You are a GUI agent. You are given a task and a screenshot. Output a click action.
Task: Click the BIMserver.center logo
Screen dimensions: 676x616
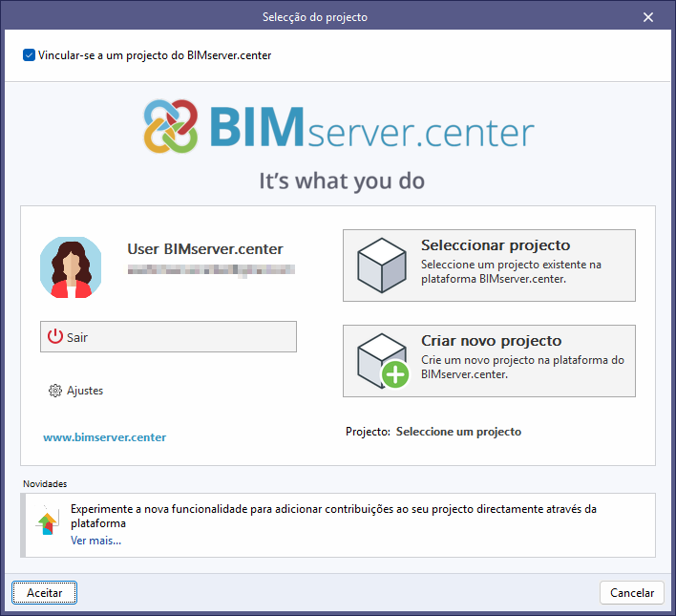(339, 127)
